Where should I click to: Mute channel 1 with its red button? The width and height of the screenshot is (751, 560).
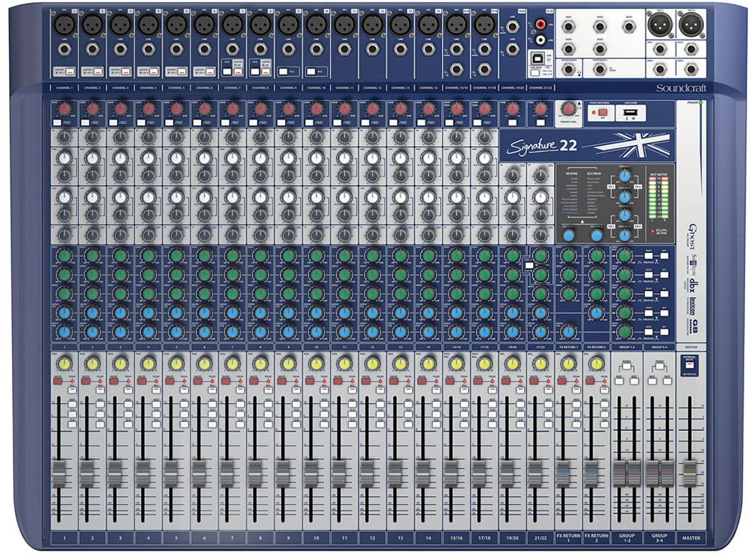pyautogui.click(x=57, y=381)
